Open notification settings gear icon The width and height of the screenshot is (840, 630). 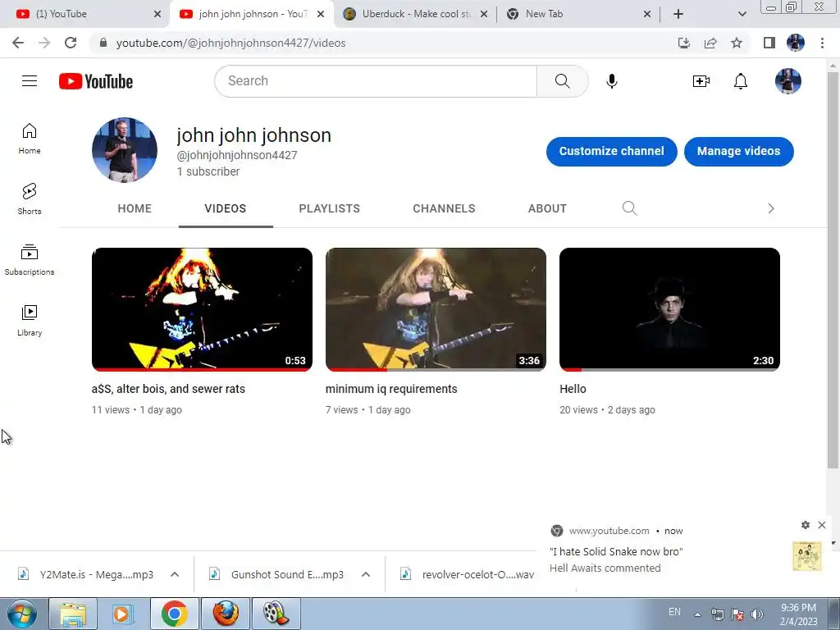pyautogui.click(x=806, y=525)
